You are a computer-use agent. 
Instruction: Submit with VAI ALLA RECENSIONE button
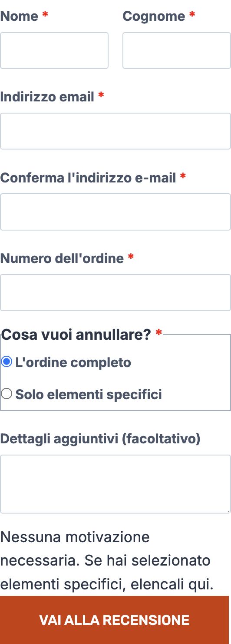click(x=114, y=620)
